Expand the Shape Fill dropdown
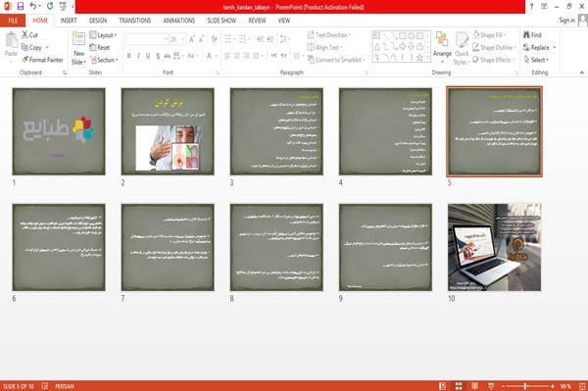588x391 pixels. [x=489, y=35]
